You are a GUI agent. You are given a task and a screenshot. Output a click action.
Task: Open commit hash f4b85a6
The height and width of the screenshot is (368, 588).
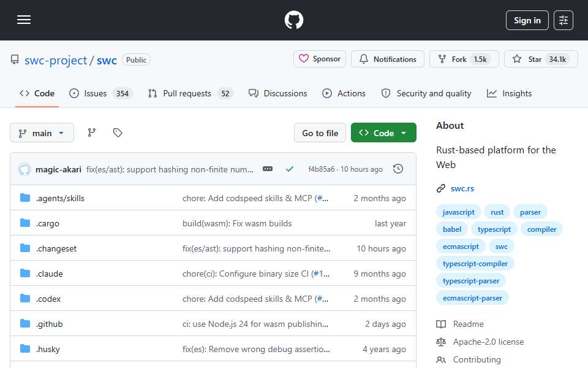pyautogui.click(x=322, y=169)
